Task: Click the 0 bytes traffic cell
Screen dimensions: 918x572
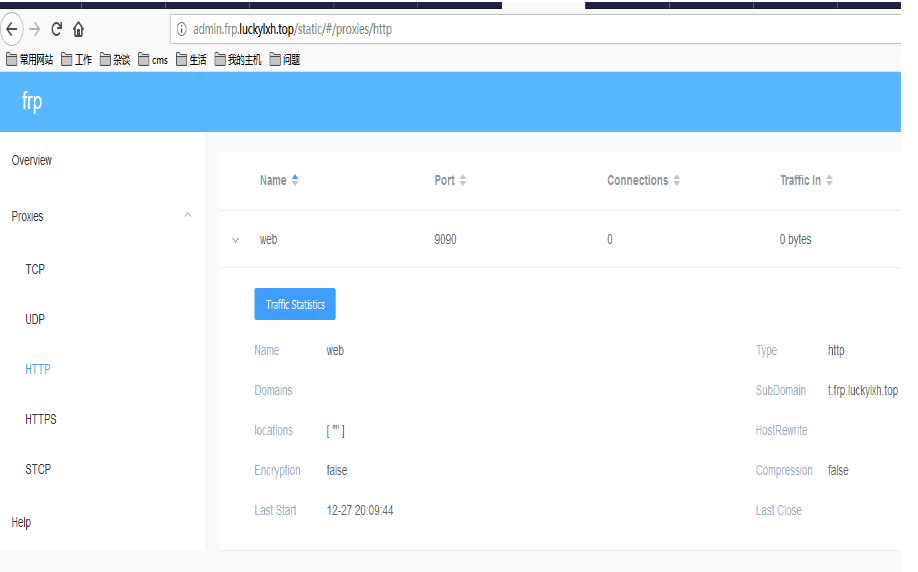Action: tap(796, 239)
